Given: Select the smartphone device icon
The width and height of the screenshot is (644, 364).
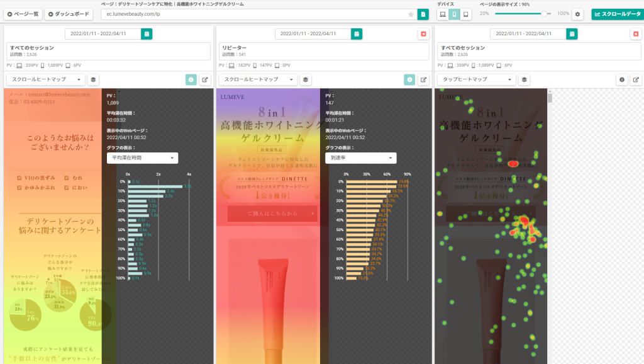Looking at the screenshot, I should (x=454, y=14).
